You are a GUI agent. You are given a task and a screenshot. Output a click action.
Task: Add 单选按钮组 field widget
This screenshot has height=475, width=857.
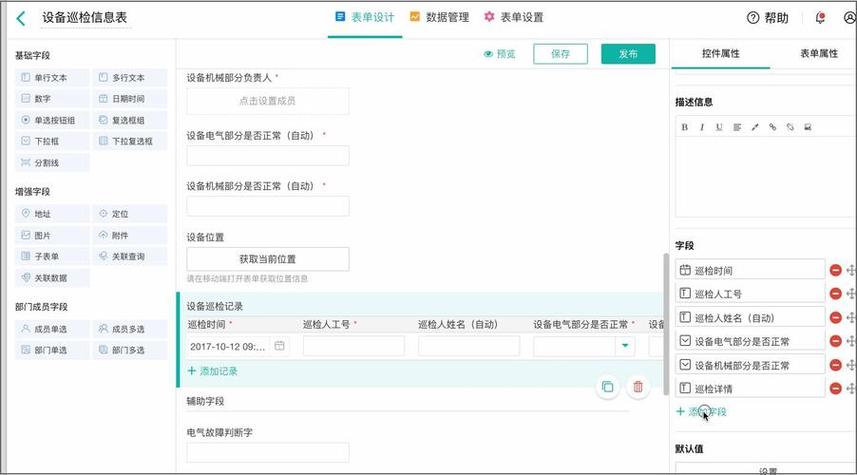pyautogui.click(x=52, y=120)
